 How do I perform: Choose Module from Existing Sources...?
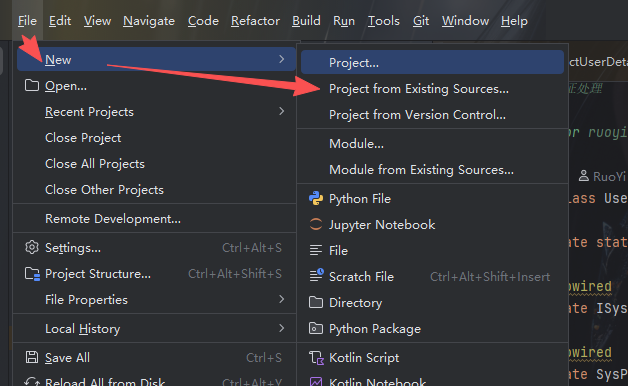click(432, 169)
